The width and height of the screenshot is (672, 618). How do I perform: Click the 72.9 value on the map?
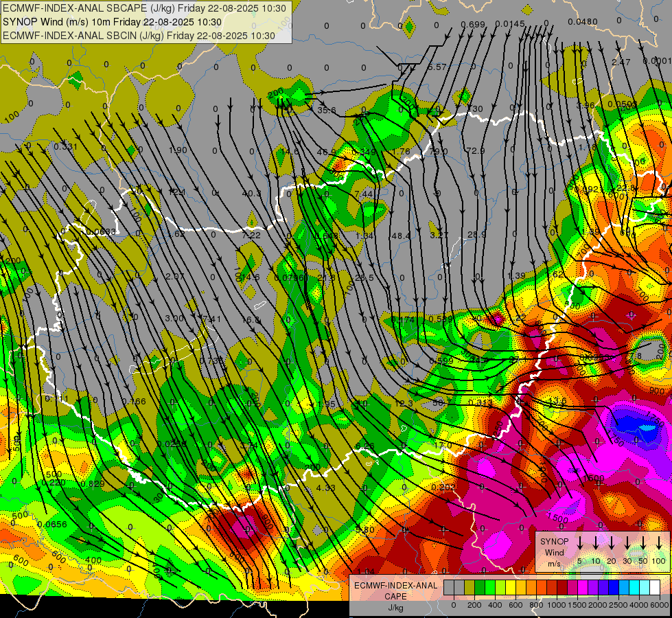point(475,151)
